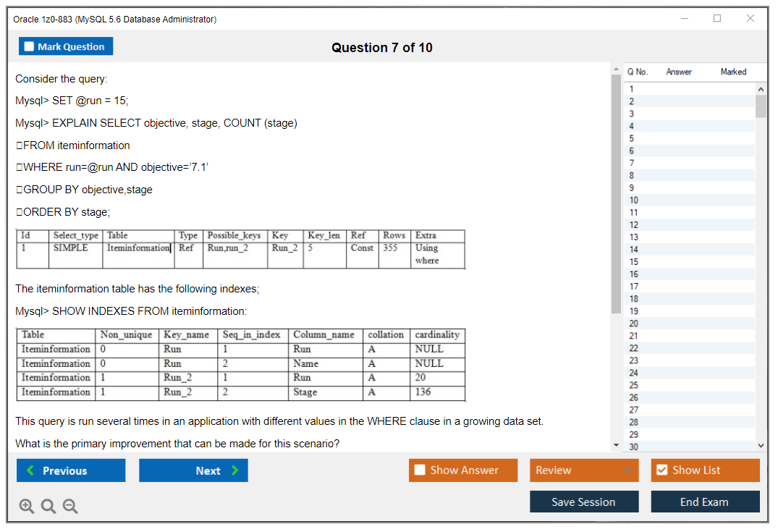Open the Review dropdown

(x=584, y=470)
